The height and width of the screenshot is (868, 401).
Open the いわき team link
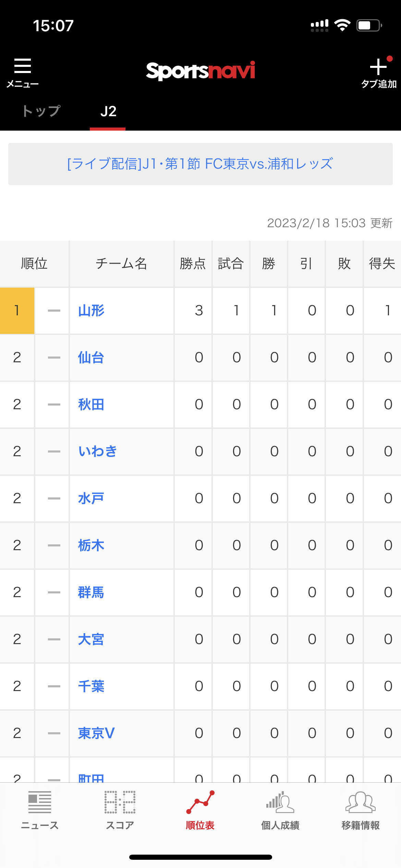[98, 451]
